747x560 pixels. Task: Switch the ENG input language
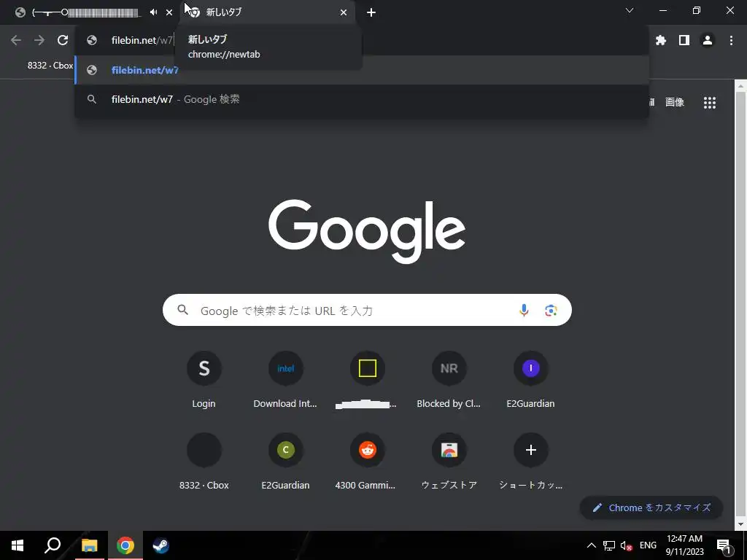point(648,545)
